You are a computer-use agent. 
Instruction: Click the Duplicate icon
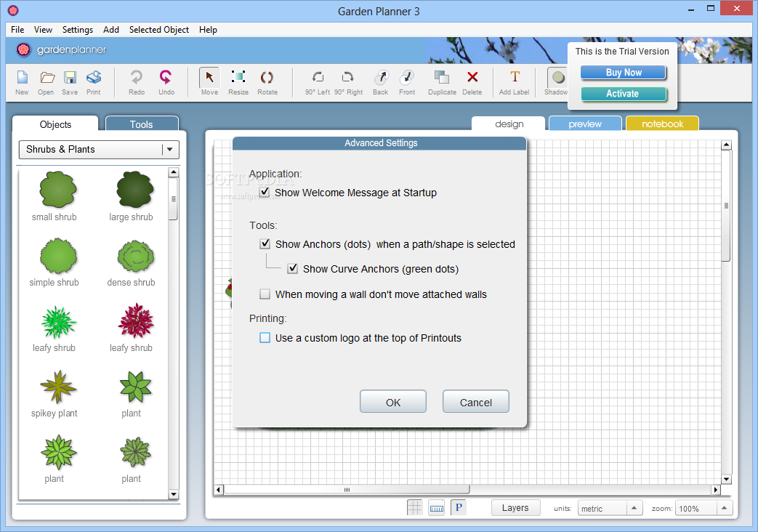(441, 77)
